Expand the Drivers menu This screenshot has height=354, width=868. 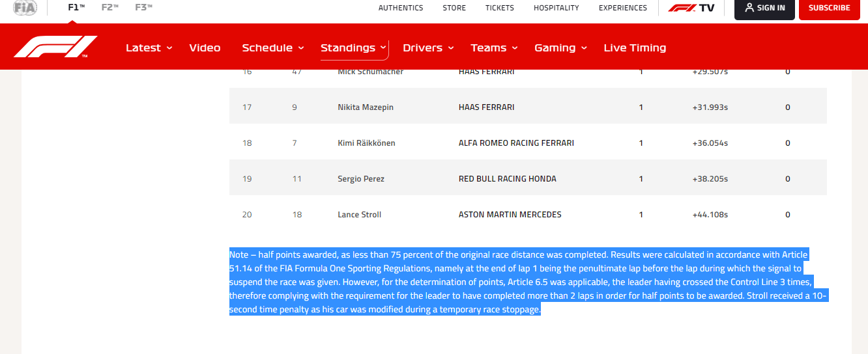click(x=428, y=48)
